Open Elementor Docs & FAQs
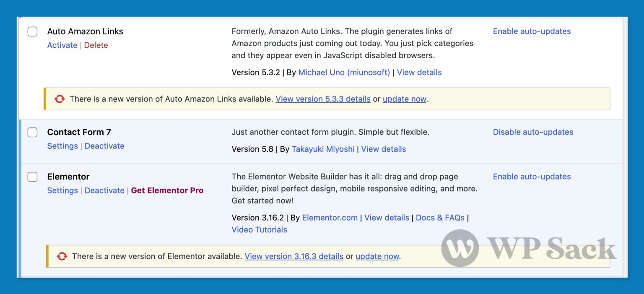644x294 pixels. pos(440,218)
